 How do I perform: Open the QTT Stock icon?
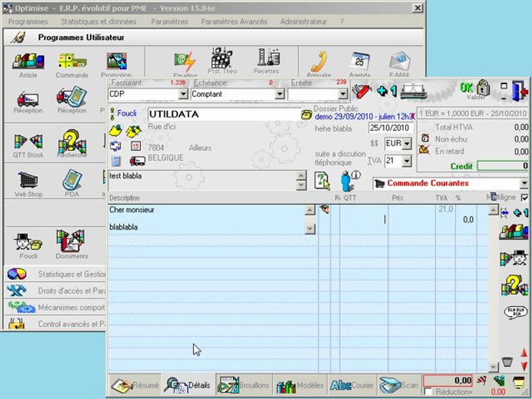coord(28,141)
